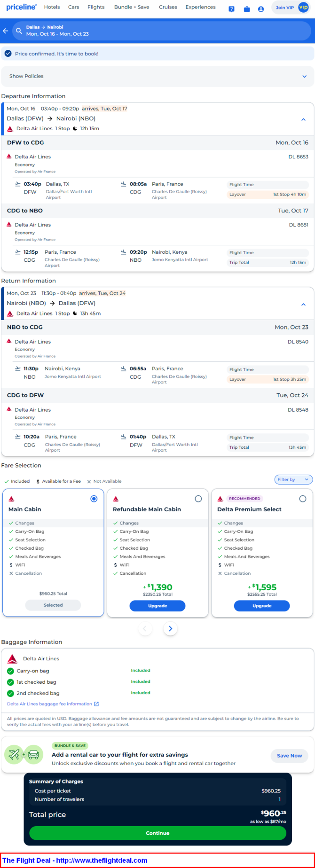Click the overnight moon icon beside 13h 45m

click(75, 313)
